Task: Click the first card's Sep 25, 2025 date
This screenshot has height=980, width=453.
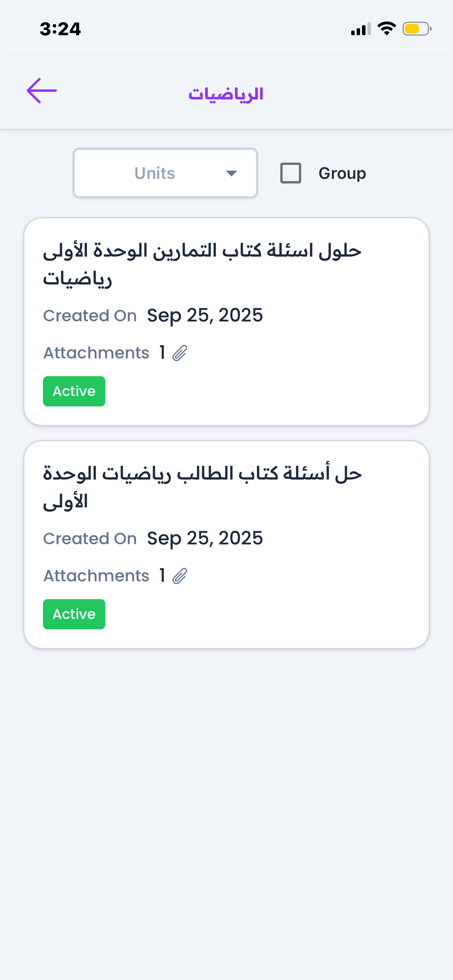Action: 205,315
